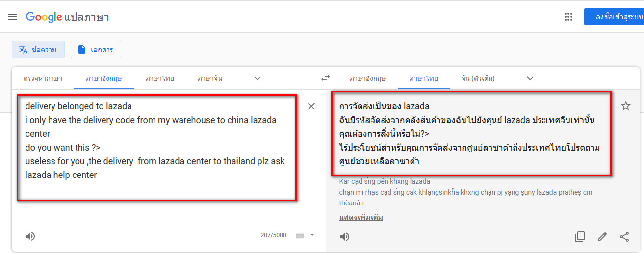This screenshot has height=253, width=644.
Task: Open the Google apps grid
Action: pos(568,17)
